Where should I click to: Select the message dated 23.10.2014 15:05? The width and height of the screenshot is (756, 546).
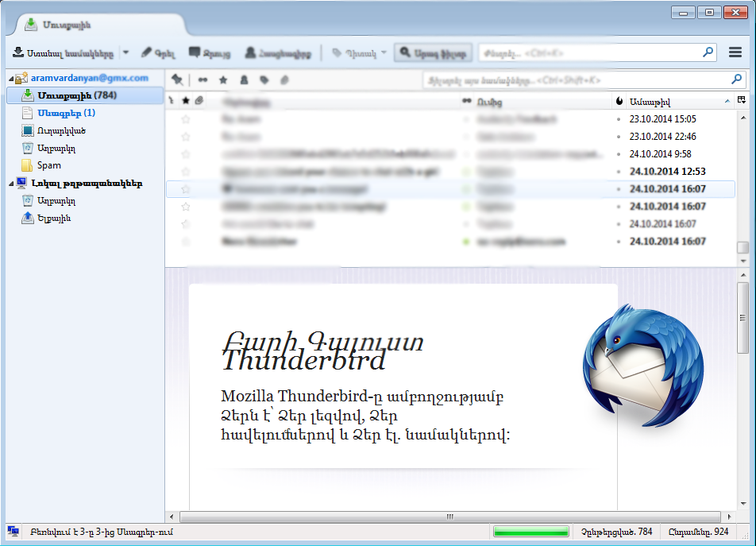450,119
